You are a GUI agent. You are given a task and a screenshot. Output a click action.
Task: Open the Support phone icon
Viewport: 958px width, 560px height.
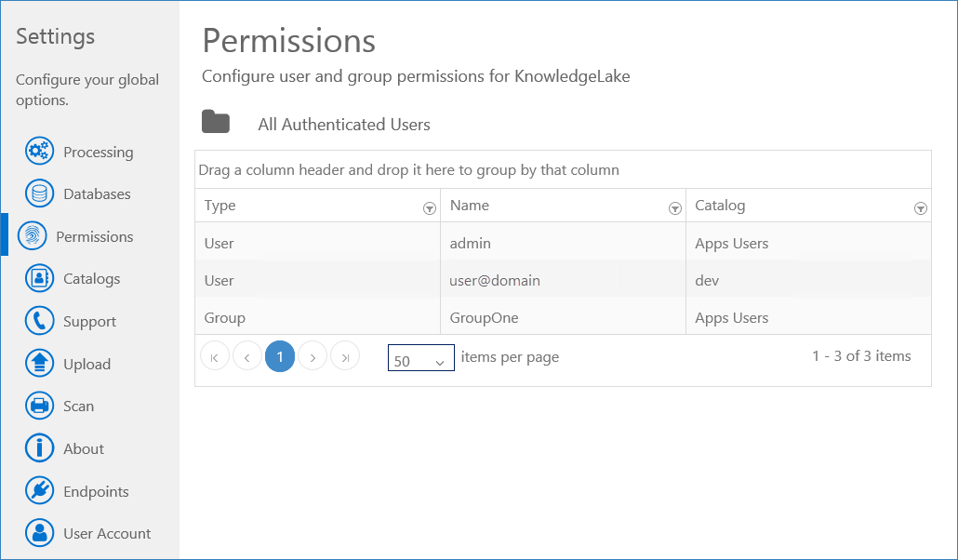(x=40, y=321)
